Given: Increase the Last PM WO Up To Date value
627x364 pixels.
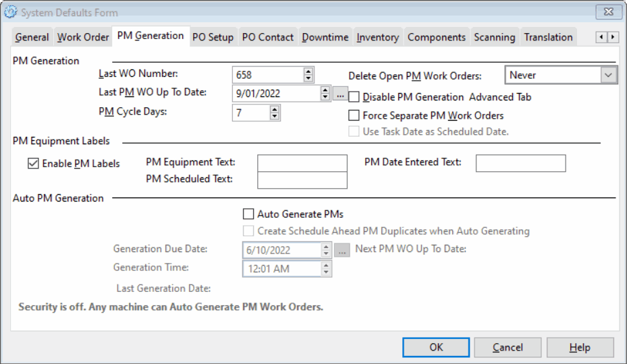Looking at the screenshot, I should point(325,90).
